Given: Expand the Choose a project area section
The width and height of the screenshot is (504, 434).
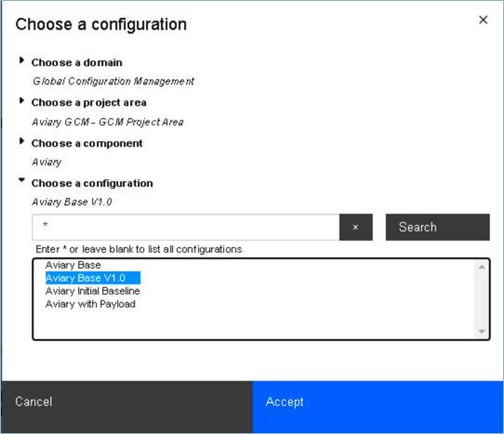Looking at the screenshot, I should [x=21, y=100].
